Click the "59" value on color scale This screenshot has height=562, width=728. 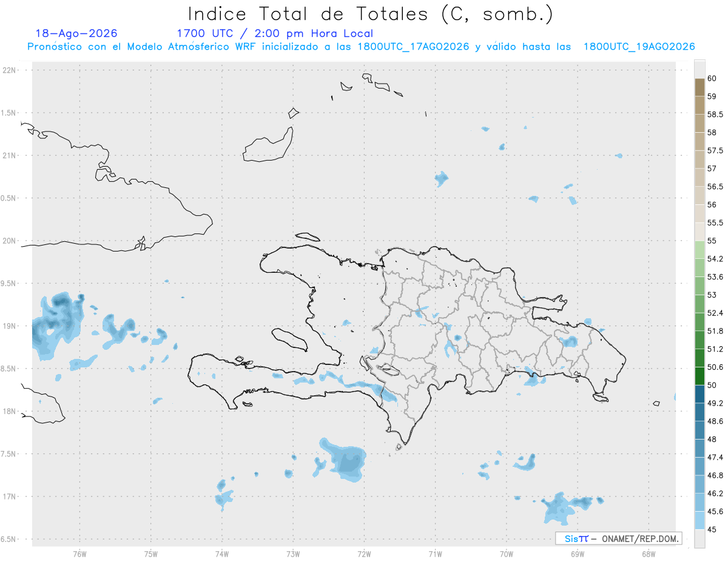712,96
